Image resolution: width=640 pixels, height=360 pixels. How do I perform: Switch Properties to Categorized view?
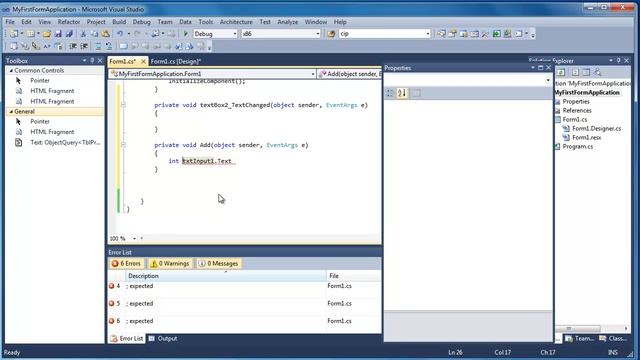click(x=391, y=93)
